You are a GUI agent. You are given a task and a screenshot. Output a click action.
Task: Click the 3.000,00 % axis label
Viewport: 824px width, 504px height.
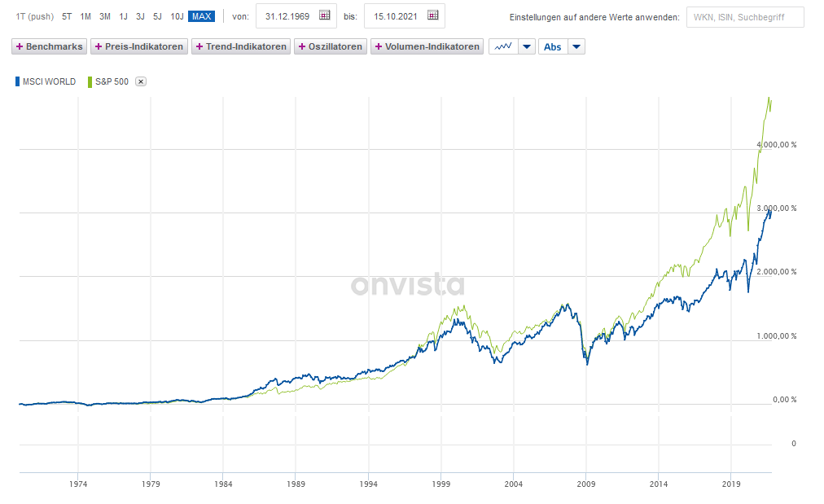tap(777, 208)
